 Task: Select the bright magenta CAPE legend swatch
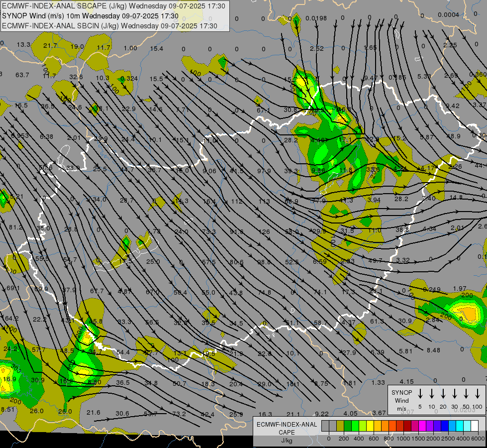pyautogui.click(x=422, y=426)
